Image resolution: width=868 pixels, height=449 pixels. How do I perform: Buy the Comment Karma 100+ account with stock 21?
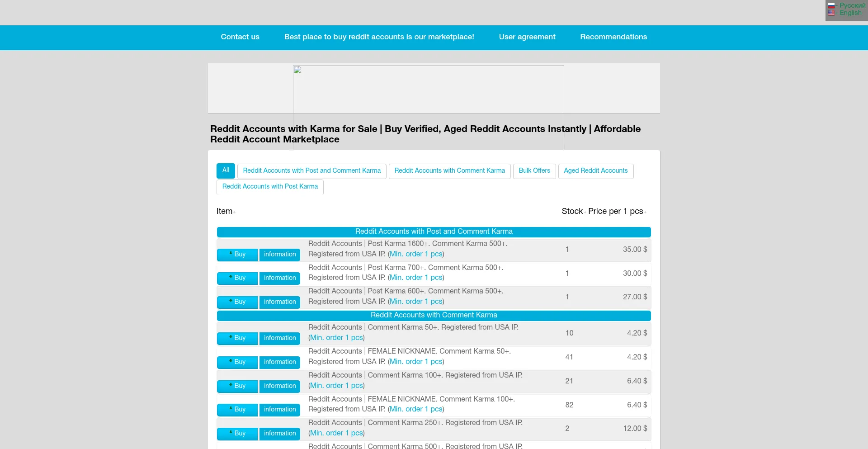[x=237, y=386]
